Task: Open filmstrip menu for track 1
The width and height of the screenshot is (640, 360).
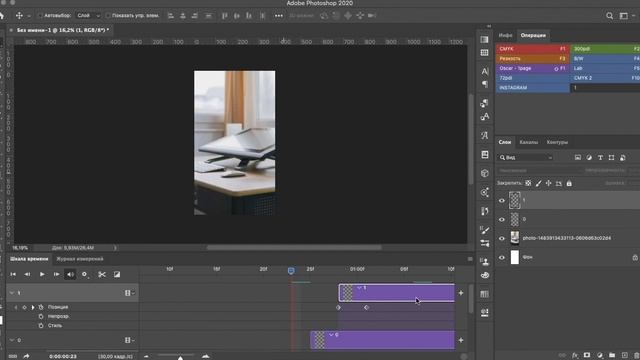Action: pyautogui.click(x=129, y=293)
